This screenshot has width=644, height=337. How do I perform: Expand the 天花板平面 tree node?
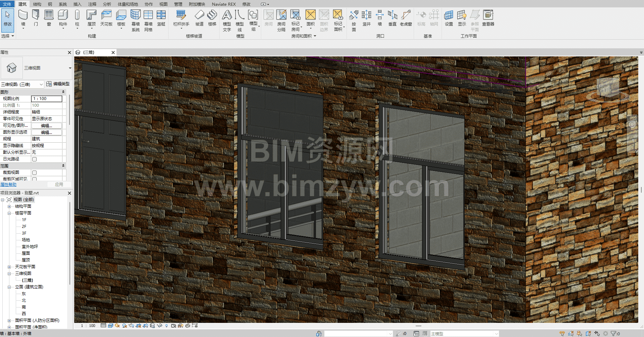tap(9, 267)
